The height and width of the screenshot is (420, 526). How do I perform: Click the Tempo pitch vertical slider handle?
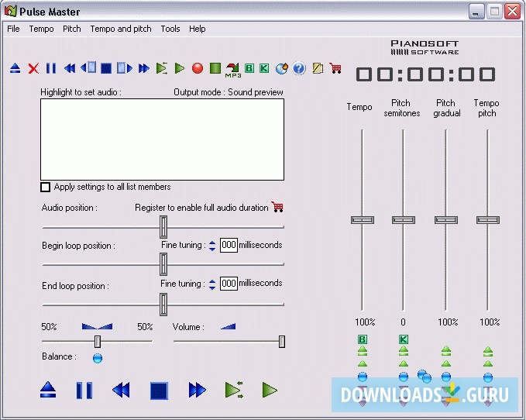coord(488,220)
